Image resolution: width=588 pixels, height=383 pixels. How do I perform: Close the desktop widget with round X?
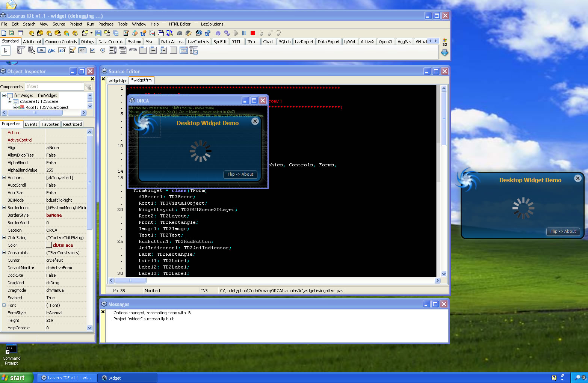[578, 178]
